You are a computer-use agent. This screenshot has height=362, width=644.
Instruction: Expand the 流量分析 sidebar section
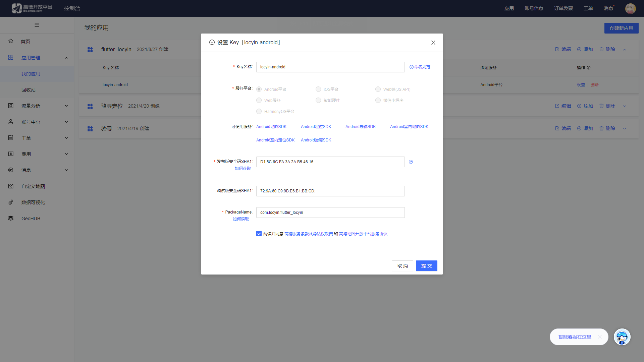[66, 106]
